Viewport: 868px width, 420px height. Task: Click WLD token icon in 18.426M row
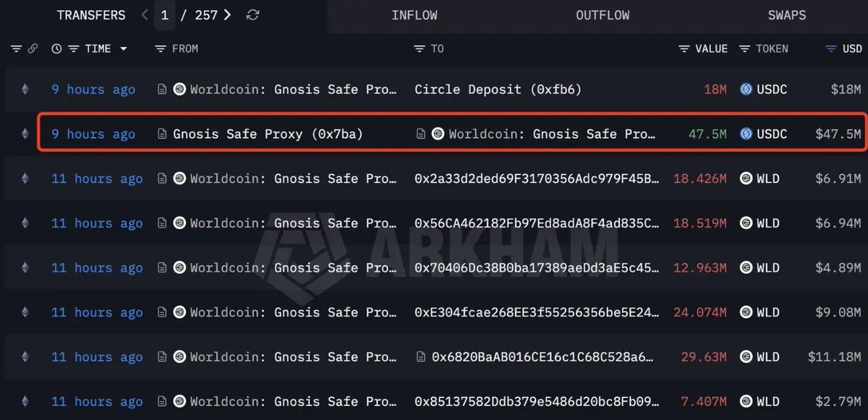(746, 179)
